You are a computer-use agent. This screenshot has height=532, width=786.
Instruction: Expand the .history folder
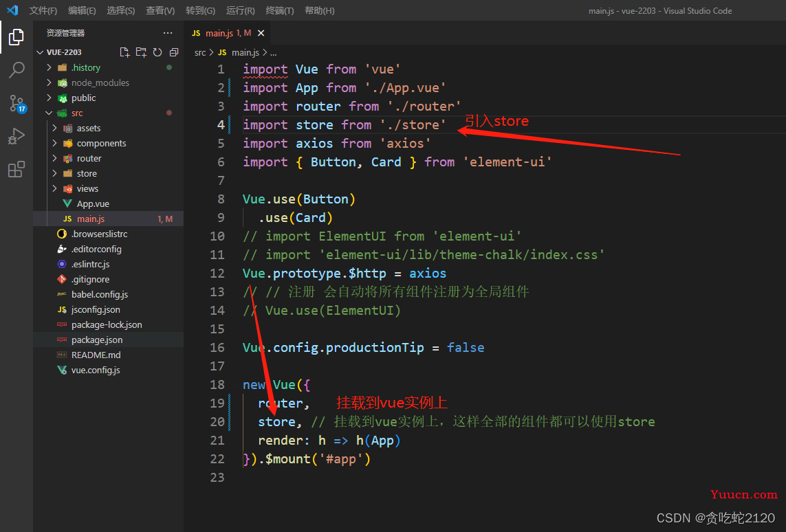pyautogui.click(x=108, y=67)
